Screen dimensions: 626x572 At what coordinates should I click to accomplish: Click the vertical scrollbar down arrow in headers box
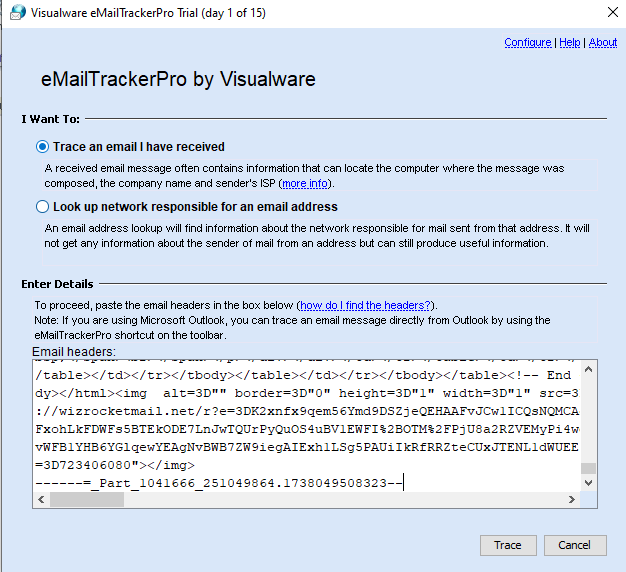click(588, 483)
